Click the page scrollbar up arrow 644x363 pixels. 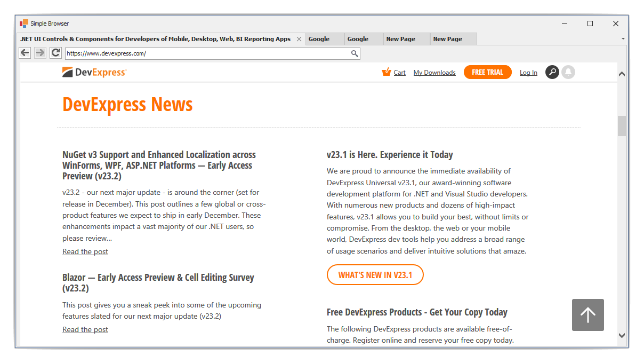point(622,74)
